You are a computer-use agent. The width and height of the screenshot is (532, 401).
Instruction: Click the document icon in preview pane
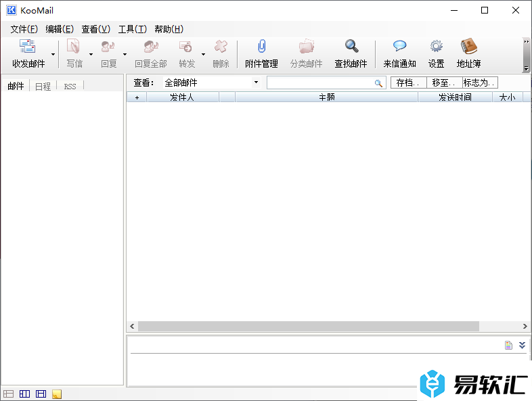508,345
